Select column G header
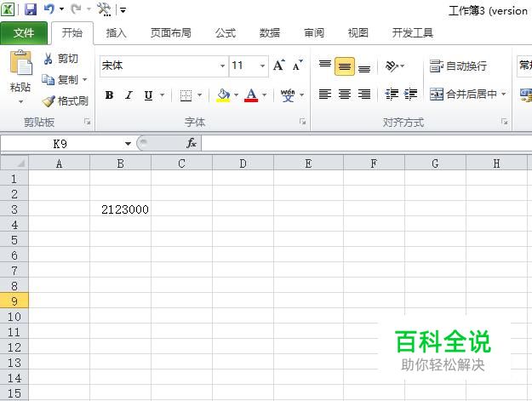The height and width of the screenshot is (401, 532). (435, 163)
